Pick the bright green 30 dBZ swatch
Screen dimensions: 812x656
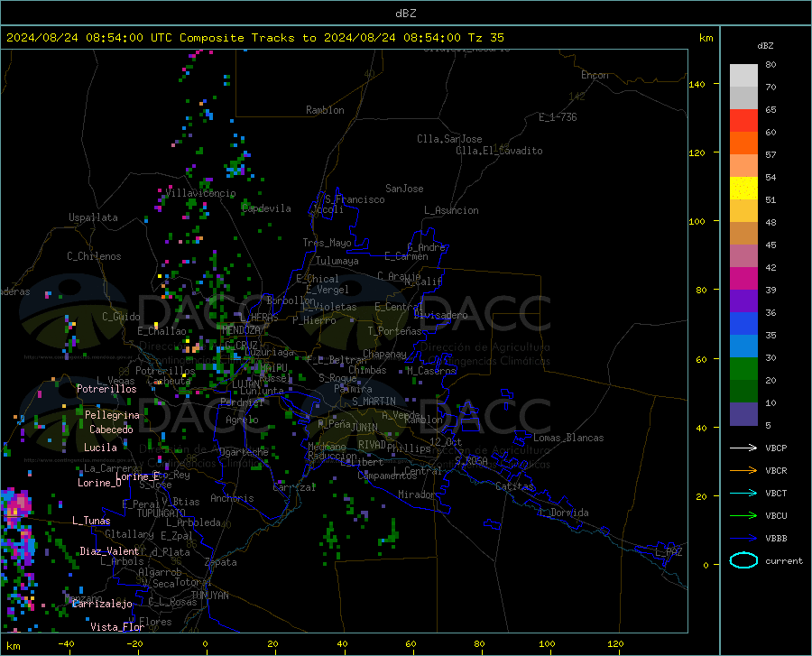743,369
